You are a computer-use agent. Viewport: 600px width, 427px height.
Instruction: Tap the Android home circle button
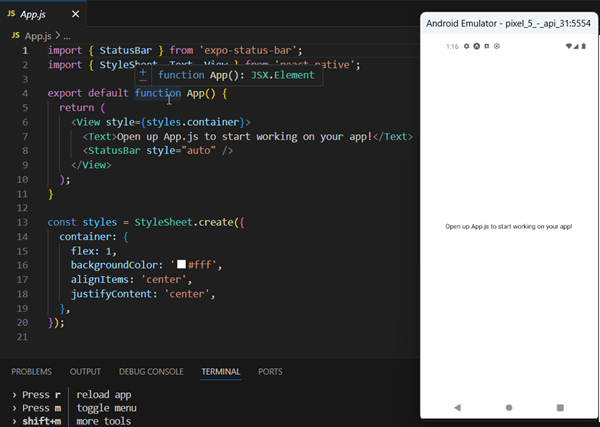point(509,407)
